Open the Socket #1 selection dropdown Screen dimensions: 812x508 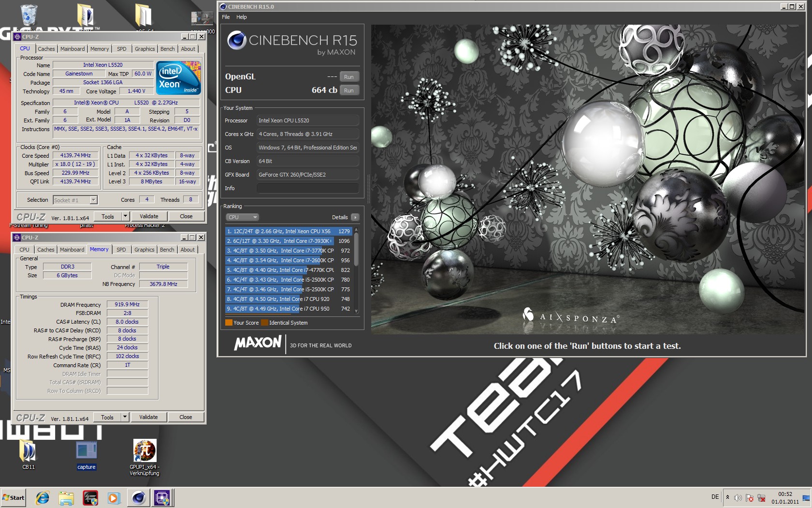click(75, 200)
